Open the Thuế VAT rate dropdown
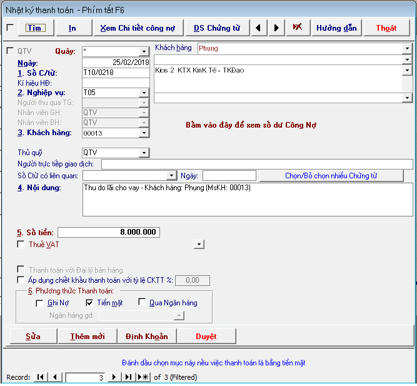 pyautogui.click(x=199, y=245)
